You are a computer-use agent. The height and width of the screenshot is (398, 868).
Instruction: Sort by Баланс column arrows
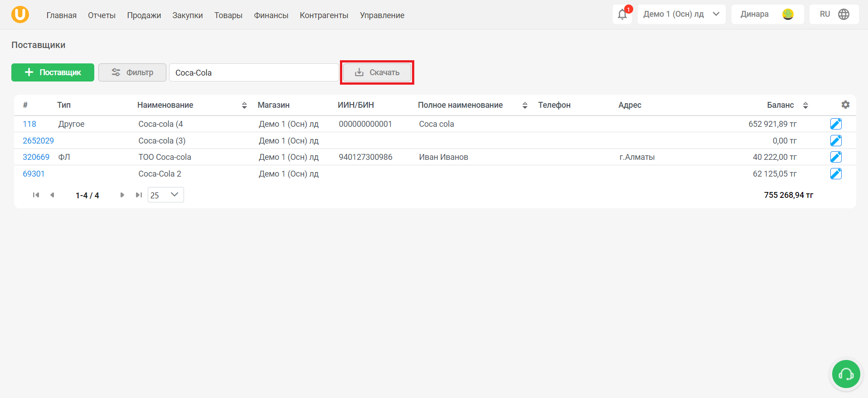[805, 105]
